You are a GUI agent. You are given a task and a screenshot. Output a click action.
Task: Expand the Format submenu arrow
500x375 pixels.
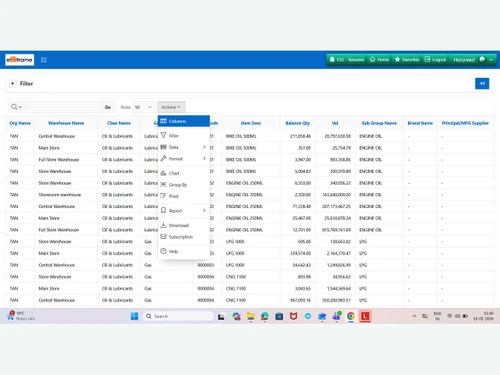click(x=204, y=159)
